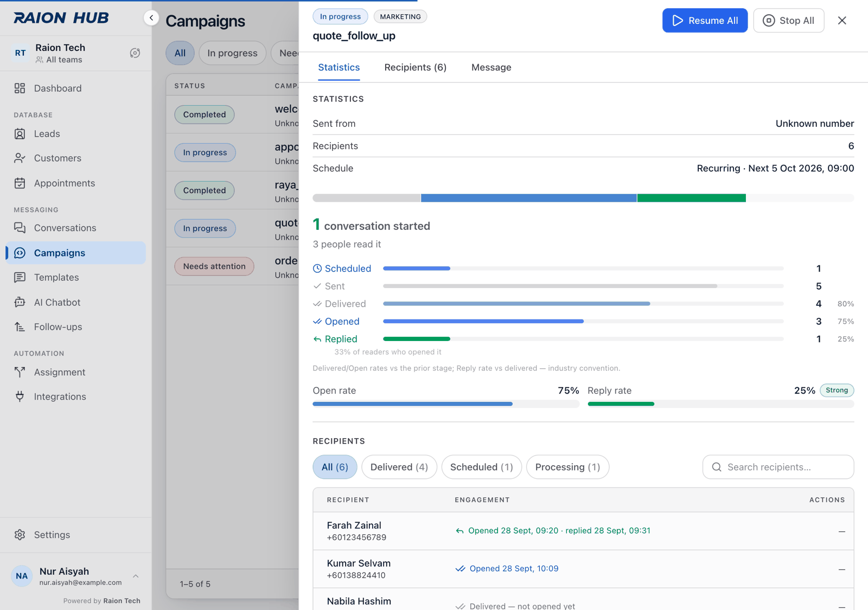Click the AI Chatbot robot icon
This screenshot has height=610, width=868.
point(20,302)
